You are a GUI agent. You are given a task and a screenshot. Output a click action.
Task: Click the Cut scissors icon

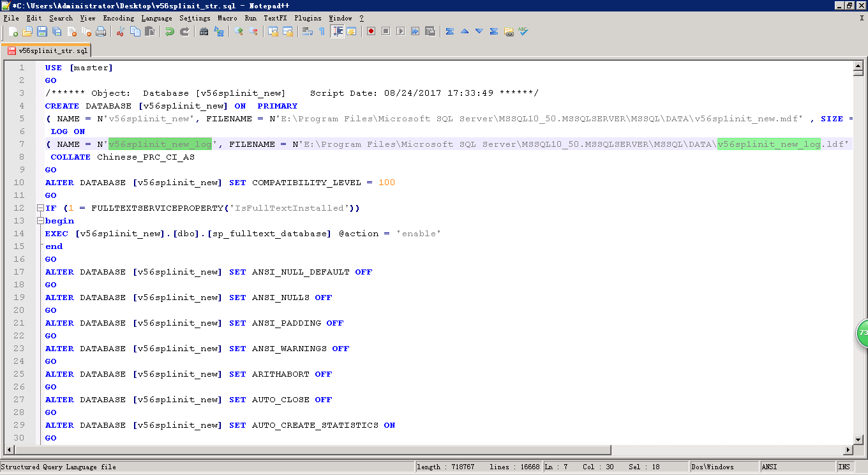point(120,31)
